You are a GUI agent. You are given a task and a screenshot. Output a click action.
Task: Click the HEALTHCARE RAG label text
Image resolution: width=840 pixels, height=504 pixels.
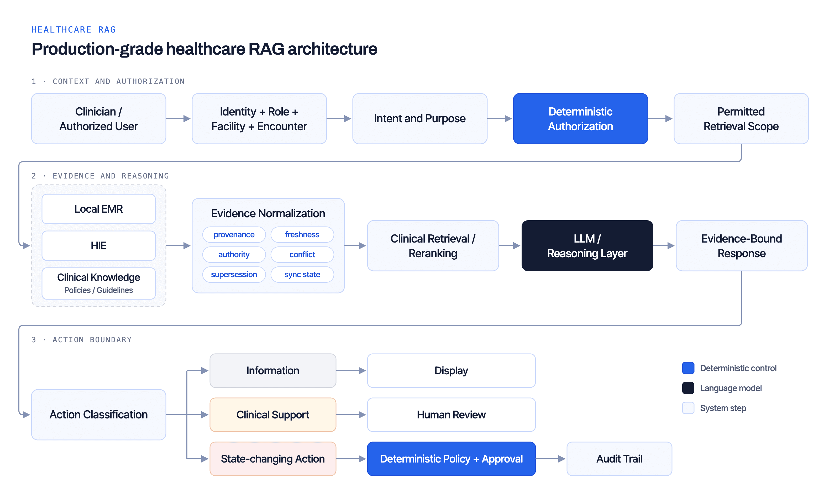(74, 30)
